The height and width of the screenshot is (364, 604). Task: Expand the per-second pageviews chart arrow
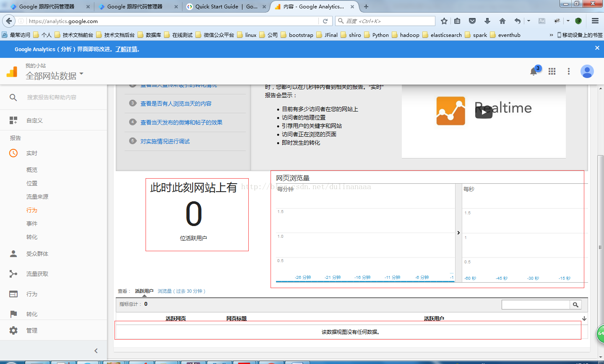coord(458,233)
